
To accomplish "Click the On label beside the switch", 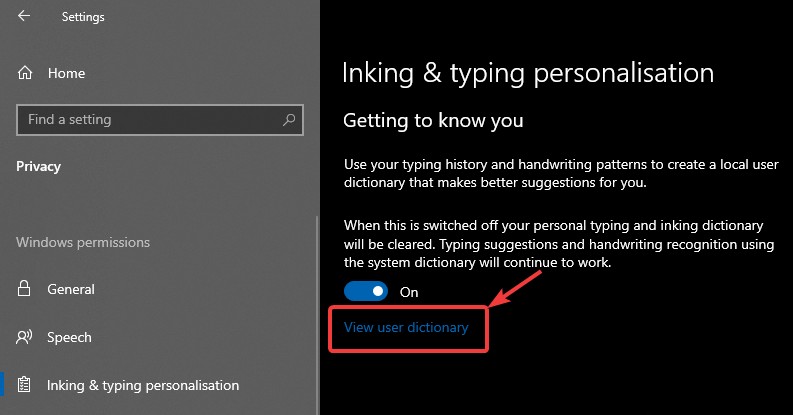I will [x=409, y=292].
